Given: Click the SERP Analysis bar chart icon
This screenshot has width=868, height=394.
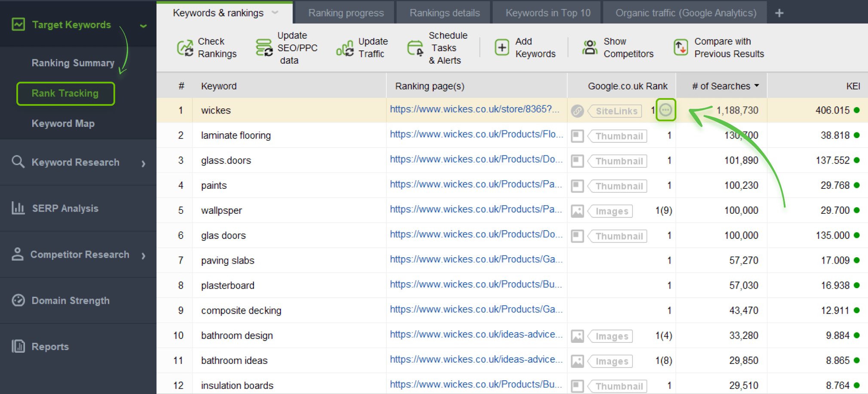Looking at the screenshot, I should tap(18, 208).
